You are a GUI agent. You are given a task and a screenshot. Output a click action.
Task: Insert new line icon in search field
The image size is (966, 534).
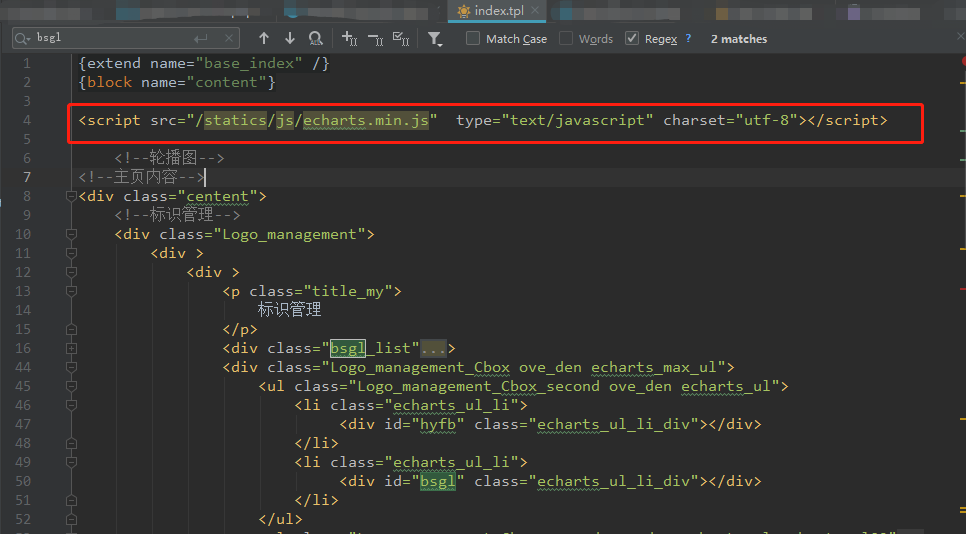(200, 38)
